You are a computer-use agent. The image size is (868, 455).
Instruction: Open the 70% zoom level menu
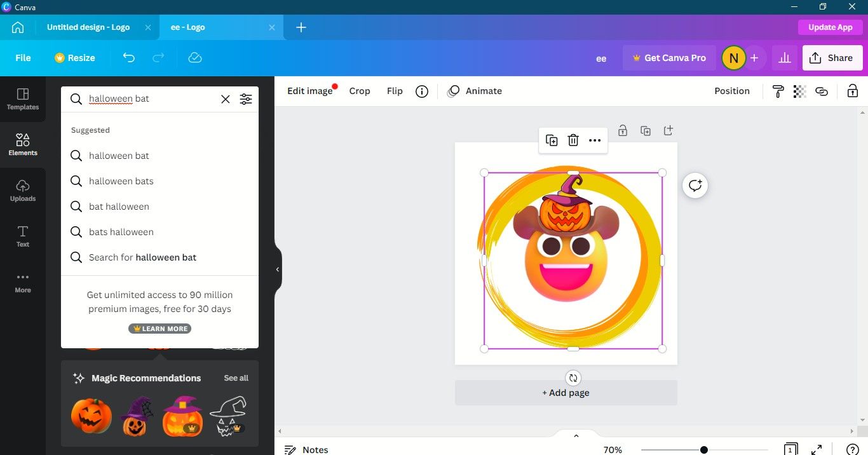[613, 450]
